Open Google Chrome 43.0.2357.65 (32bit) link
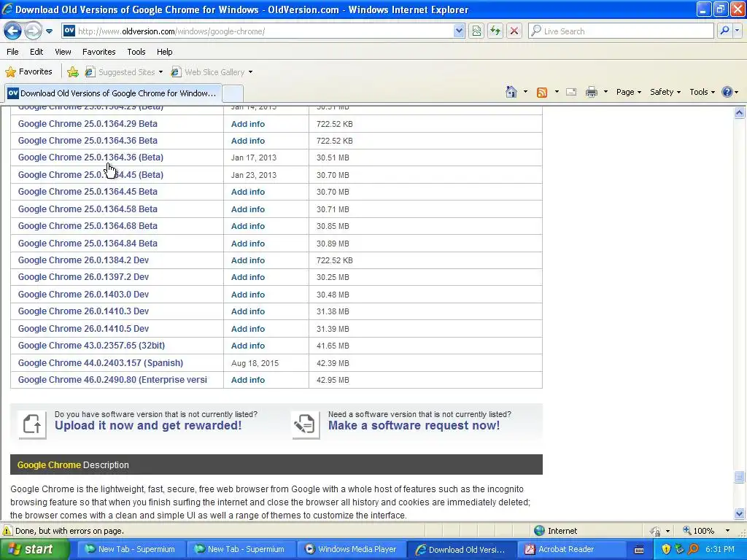Screen dimensions: 747x560 coord(91,346)
